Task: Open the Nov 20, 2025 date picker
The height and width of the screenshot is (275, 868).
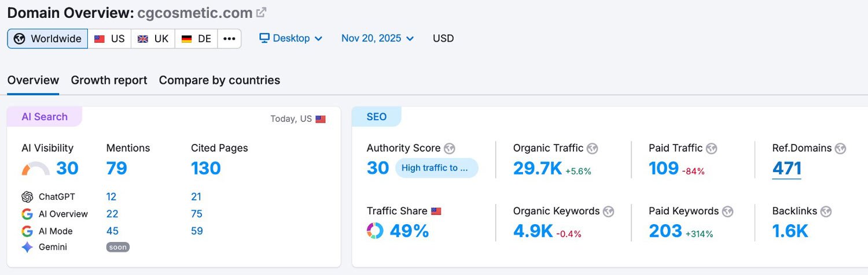Action: pos(377,39)
